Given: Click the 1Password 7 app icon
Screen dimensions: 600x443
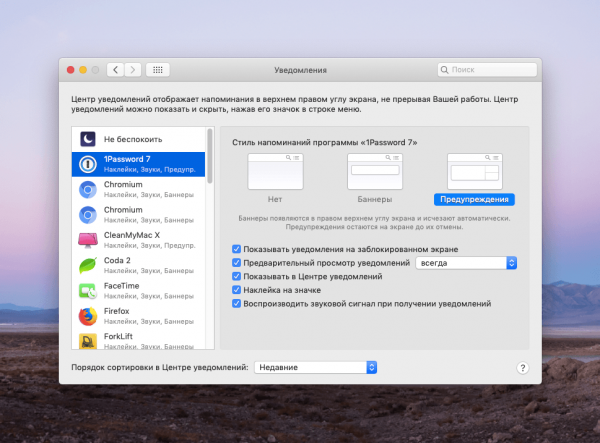Looking at the screenshot, I should click(88, 164).
